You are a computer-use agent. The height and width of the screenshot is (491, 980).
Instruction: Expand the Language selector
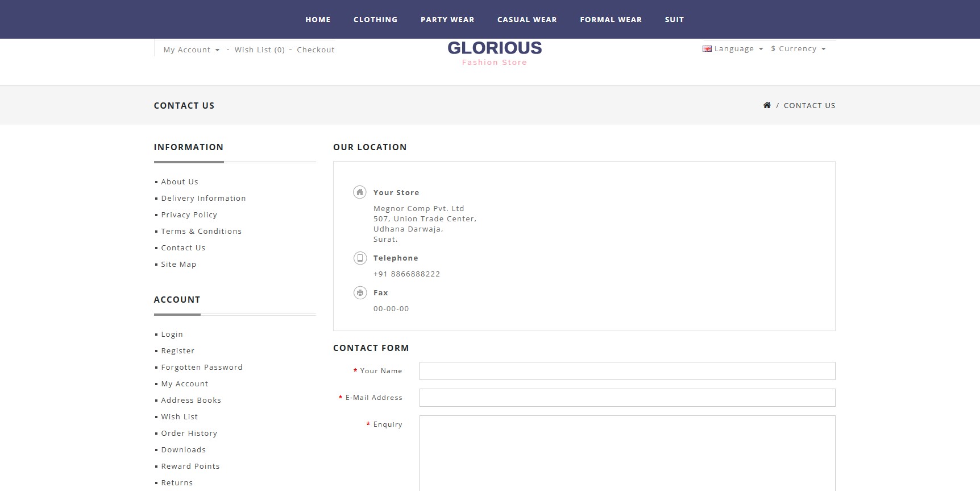coord(733,49)
